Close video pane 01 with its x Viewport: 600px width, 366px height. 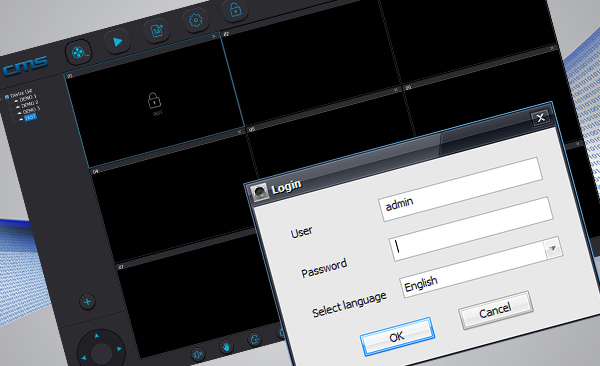click(x=214, y=36)
